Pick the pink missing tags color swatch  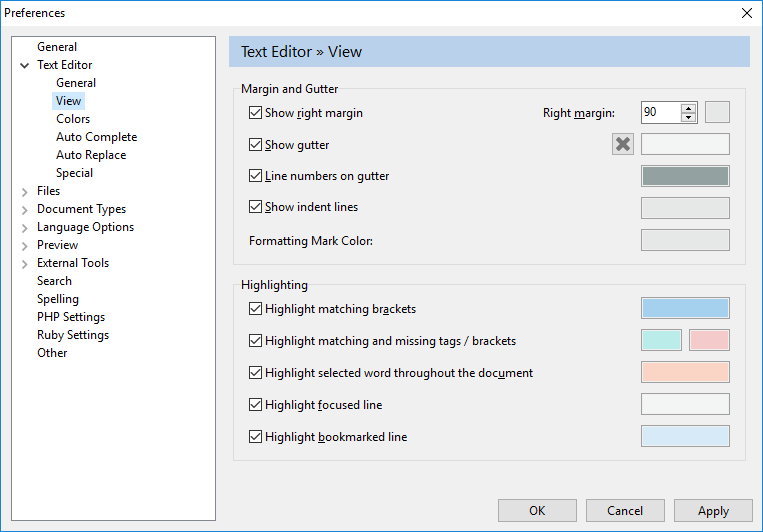pos(709,340)
